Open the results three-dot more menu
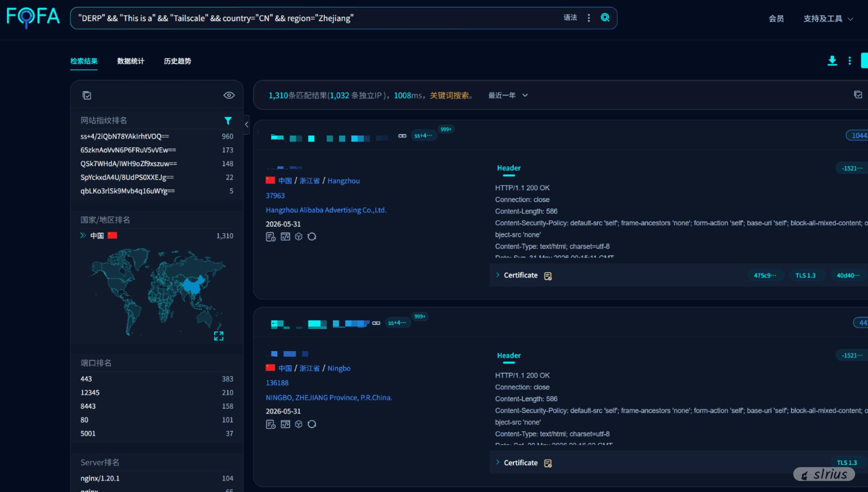 (x=850, y=61)
